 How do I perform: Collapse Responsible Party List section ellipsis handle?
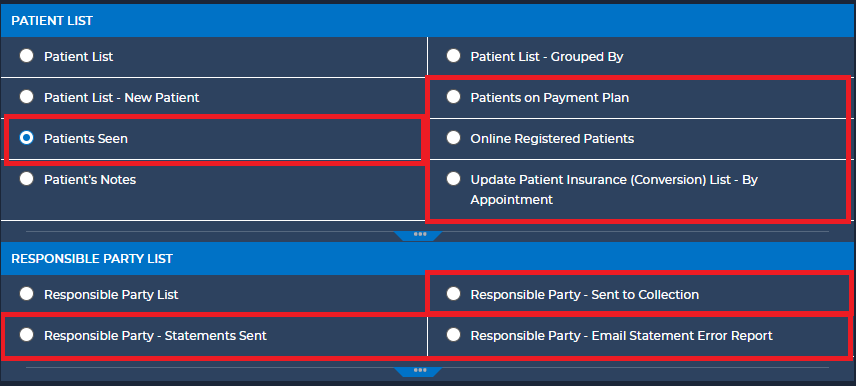click(420, 371)
